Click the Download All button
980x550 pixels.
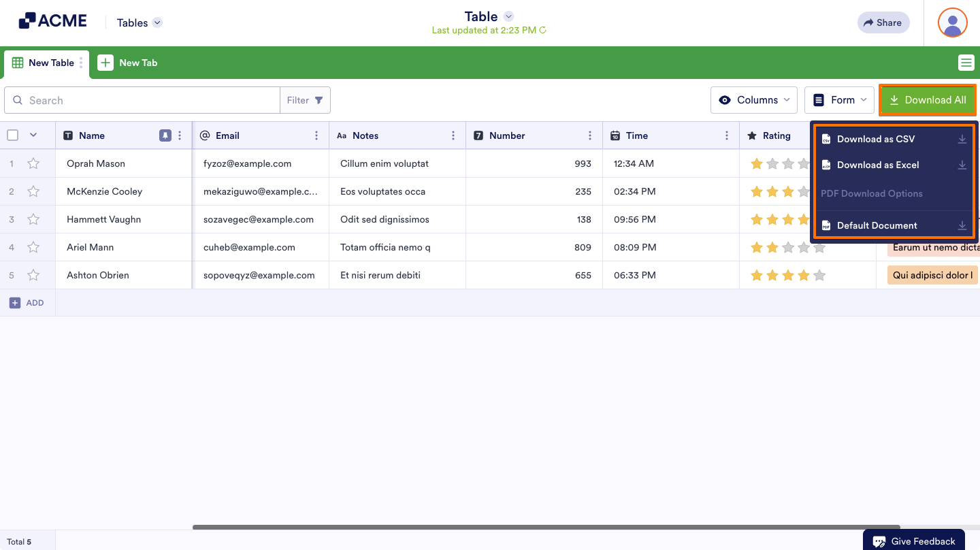click(x=928, y=100)
